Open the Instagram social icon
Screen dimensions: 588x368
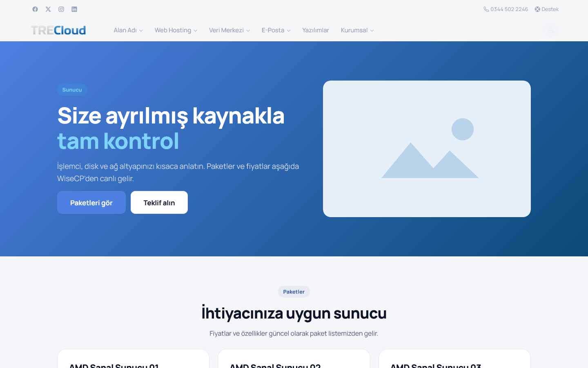point(61,9)
